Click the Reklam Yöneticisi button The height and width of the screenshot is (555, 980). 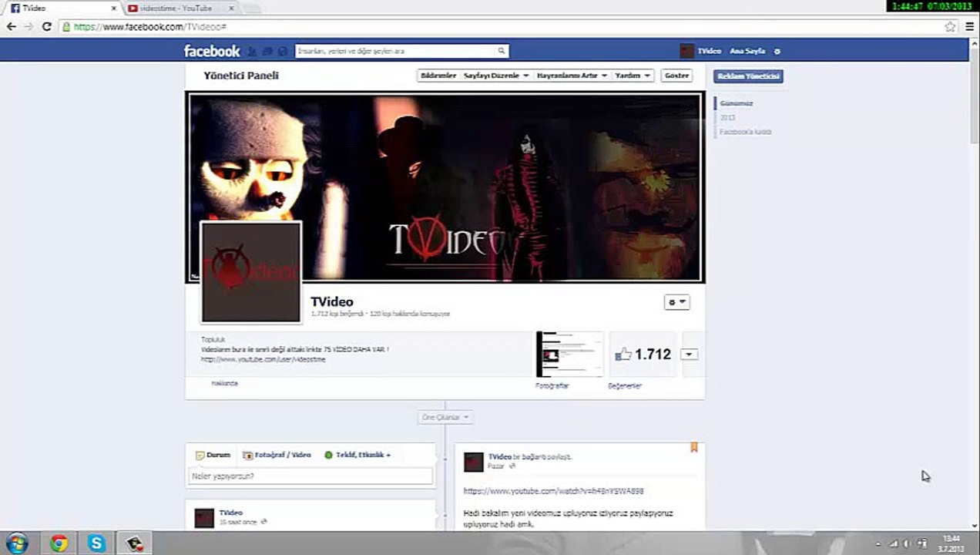click(x=748, y=76)
